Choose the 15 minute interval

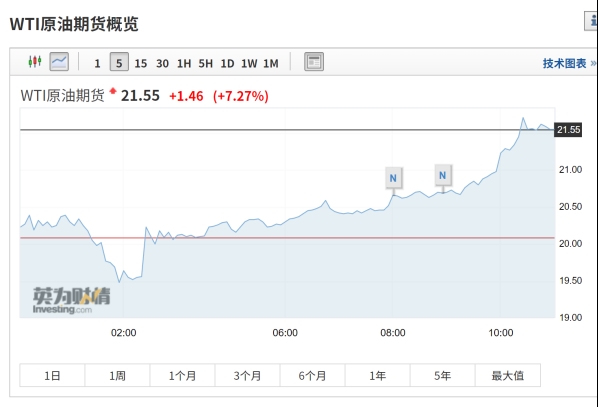tap(141, 63)
